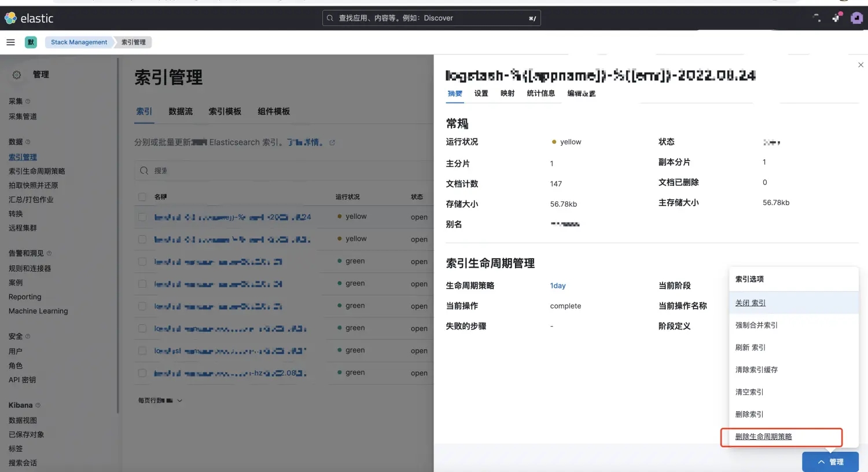Switch to the 组件模板 tab
The height and width of the screenshot is (472, 868).
(274, 111)
